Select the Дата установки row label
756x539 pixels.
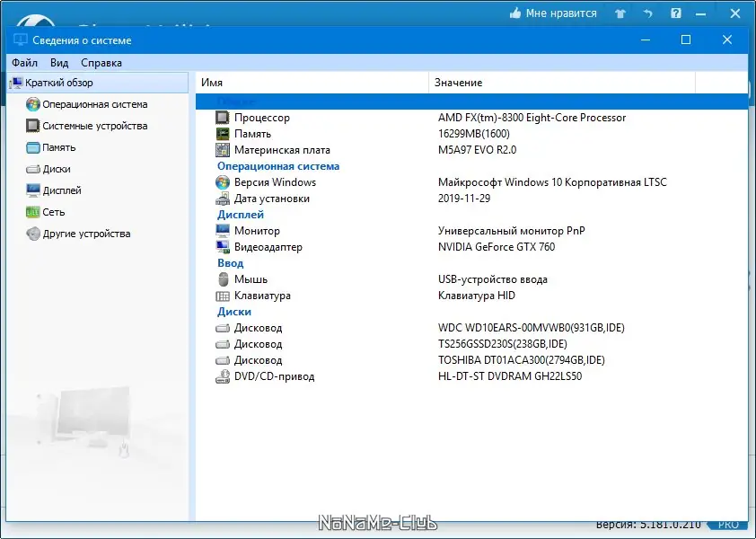[272, 199]
